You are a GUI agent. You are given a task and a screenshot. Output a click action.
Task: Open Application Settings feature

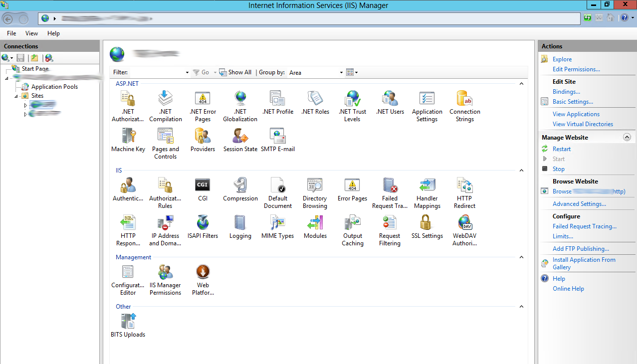pos(427,106)
